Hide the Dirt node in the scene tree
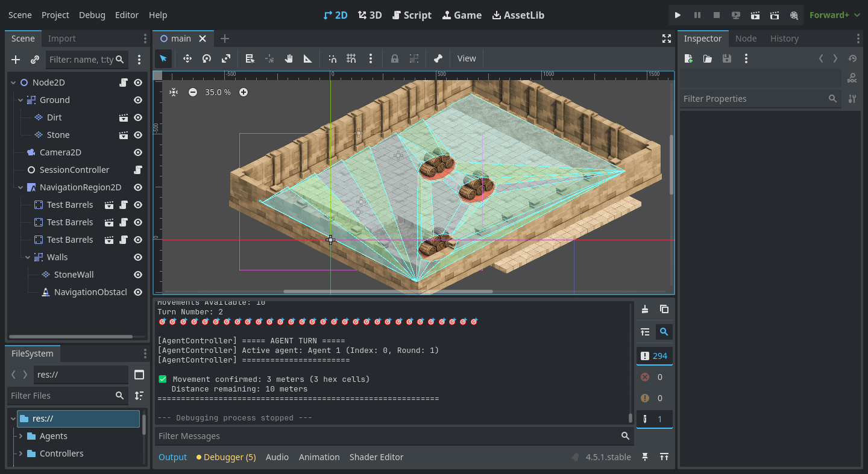This screenshot has width=868, height=474. click(138, 117)
